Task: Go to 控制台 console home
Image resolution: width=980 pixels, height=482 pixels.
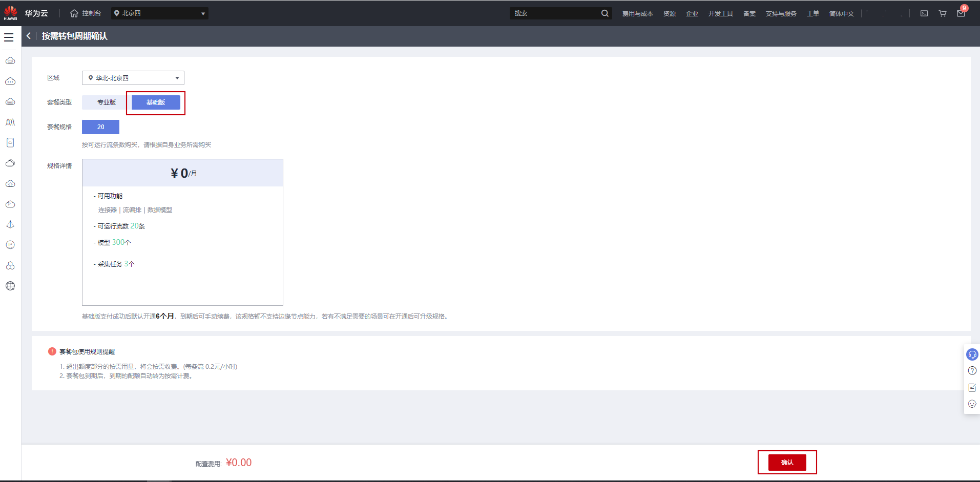Action: coord(86,13)
